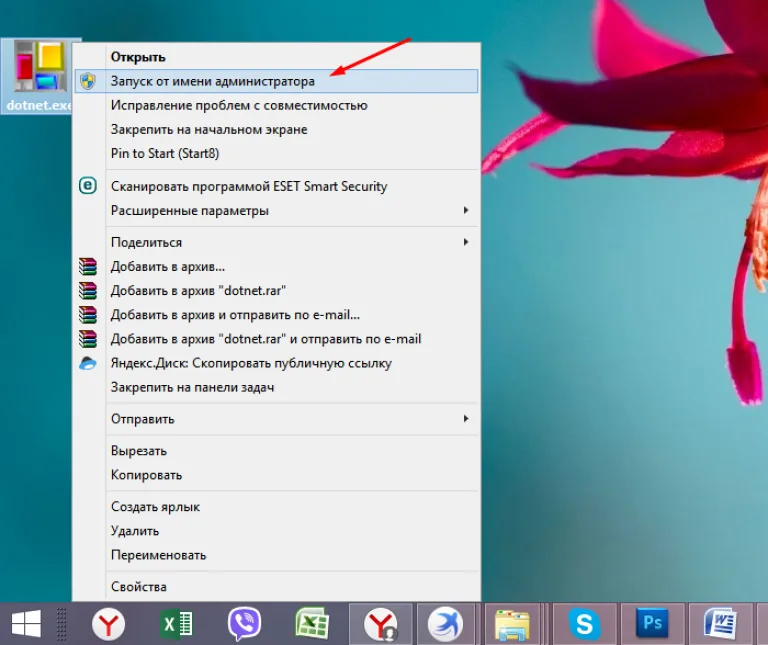Click 'Pin to Start (Start8)'
768x645 pixels.
pyautogui.click(x=165, y=154)
